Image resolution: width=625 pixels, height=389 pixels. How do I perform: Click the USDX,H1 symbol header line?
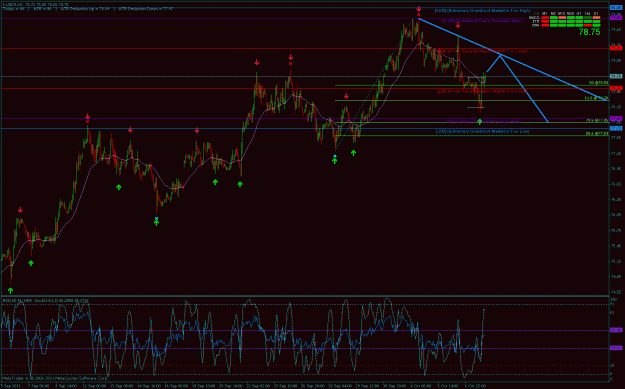click(36, 5)
